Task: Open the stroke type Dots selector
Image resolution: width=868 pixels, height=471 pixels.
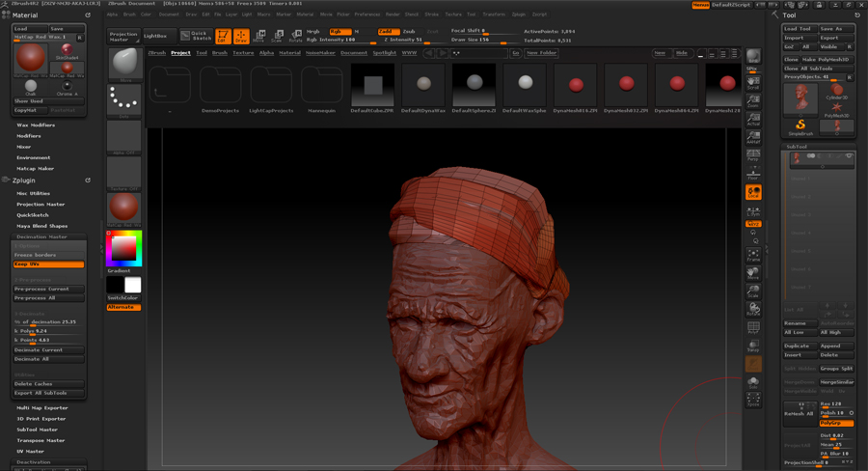Action: coord(124,100)
